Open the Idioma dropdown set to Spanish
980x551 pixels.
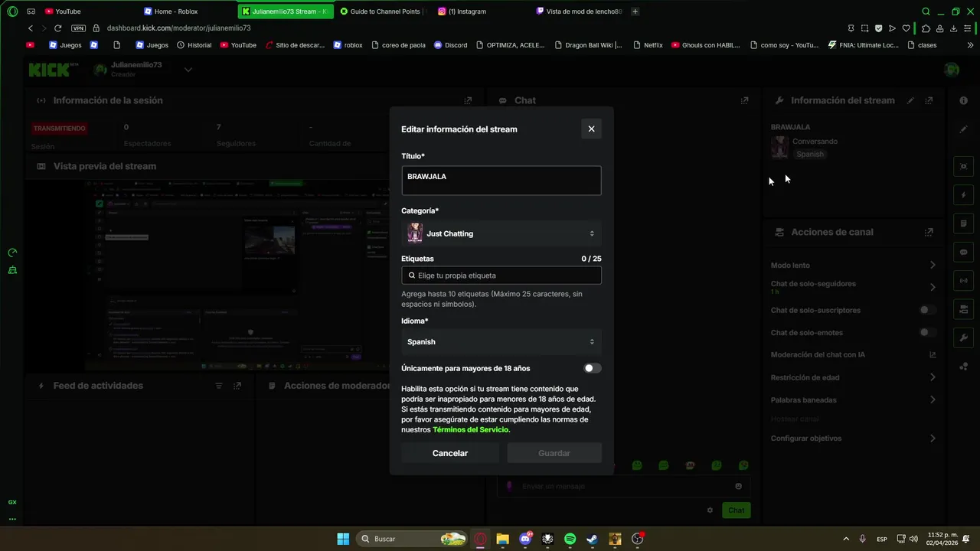501,342
